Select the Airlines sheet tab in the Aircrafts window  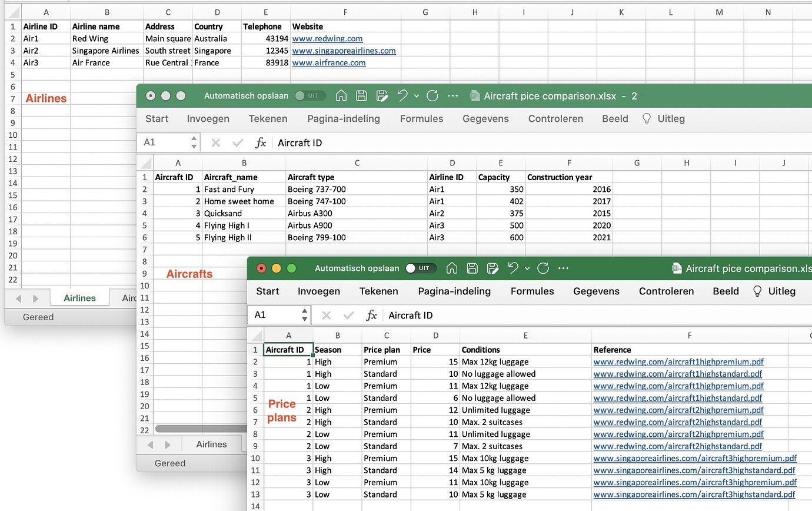coord(211,444)
